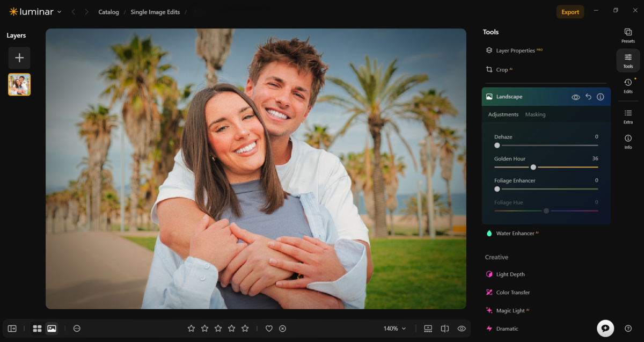Image resolution: width=644 pixels, height=342 pixels.
Task: Select the couple photo layer thumbnail
Action: 19,84
